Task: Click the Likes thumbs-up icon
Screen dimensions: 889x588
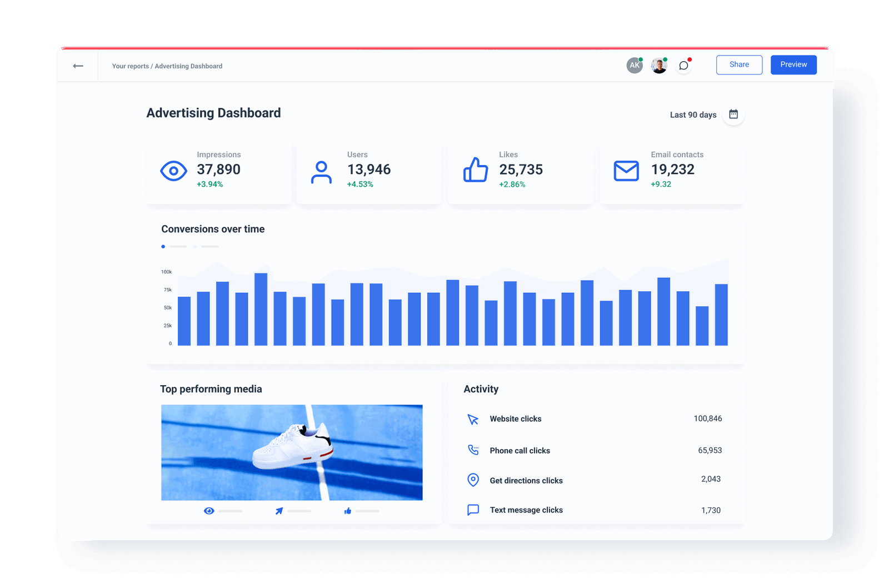Action: click(x=475, y=171)
